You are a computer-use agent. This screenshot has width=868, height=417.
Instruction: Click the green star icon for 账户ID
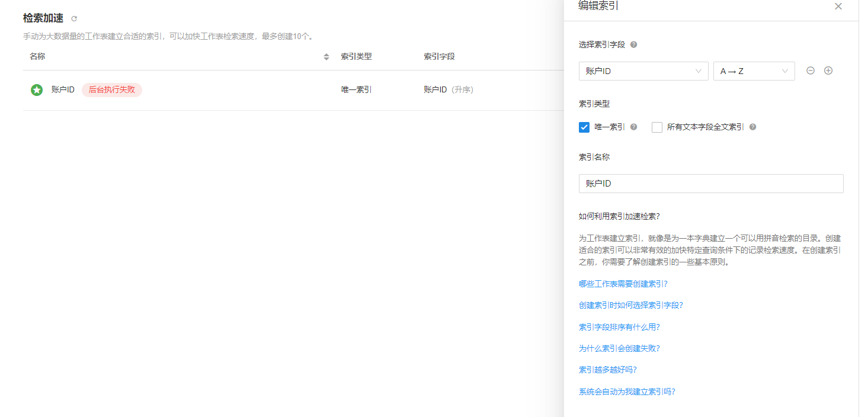[37, 90]
